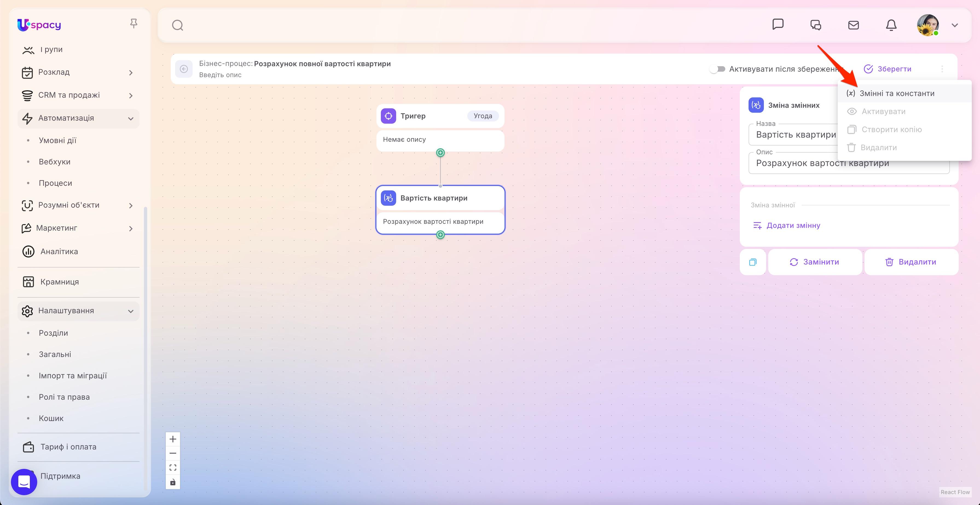The image size is (980, 505).
Task: Click the user avatar photo
Action: click(928, 25)
